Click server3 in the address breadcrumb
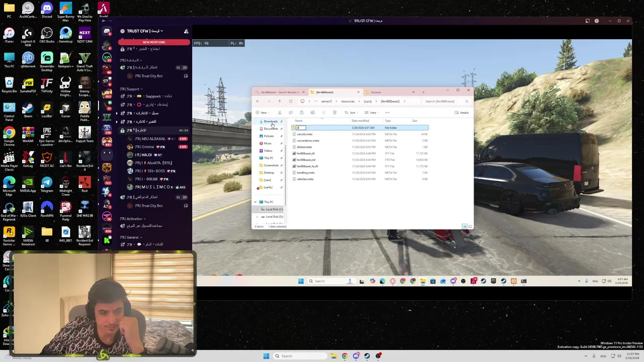 point(327,101)
